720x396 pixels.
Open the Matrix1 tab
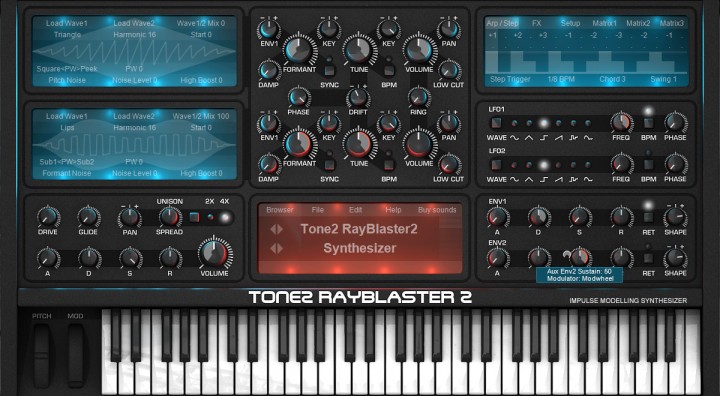(x=604, y=23)
